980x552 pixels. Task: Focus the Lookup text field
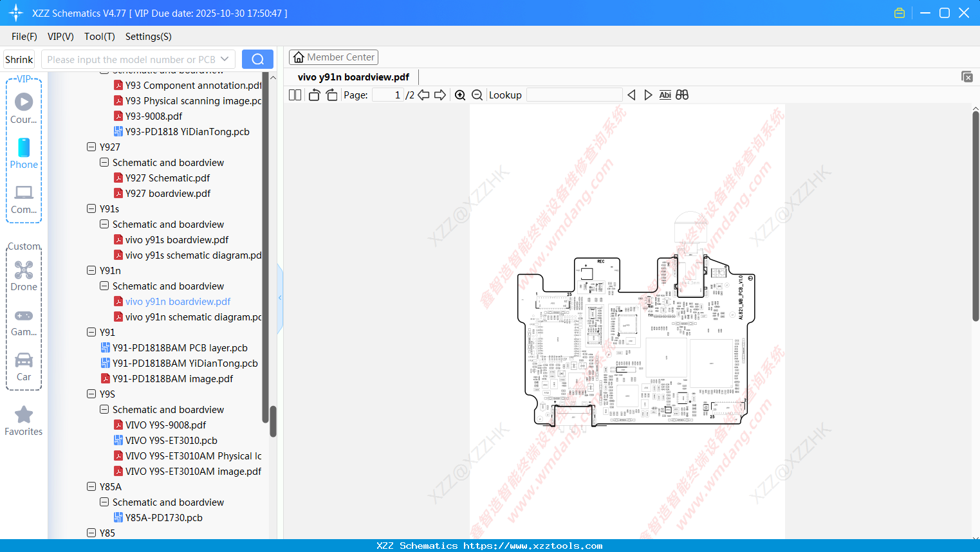point(575,95)
